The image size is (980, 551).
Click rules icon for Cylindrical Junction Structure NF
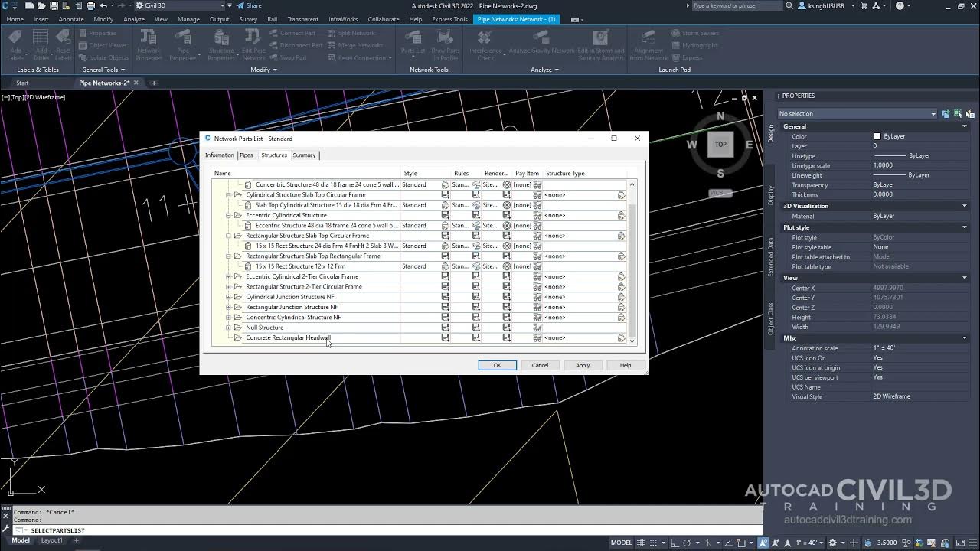[x=475, y=297]
